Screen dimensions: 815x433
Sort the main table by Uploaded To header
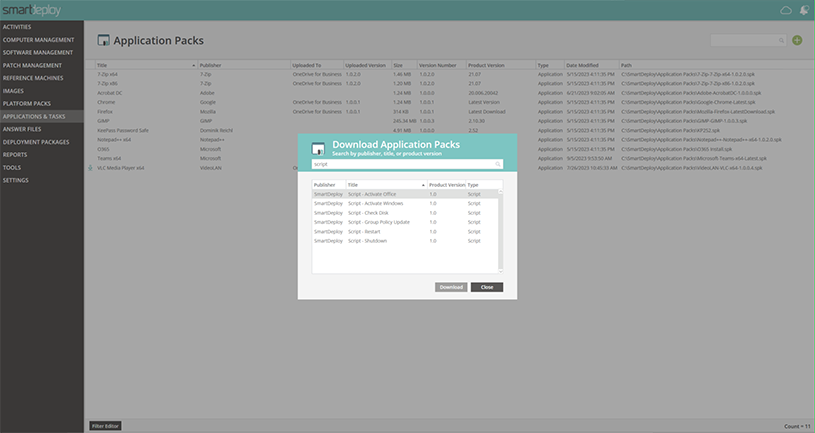[317, 65]
